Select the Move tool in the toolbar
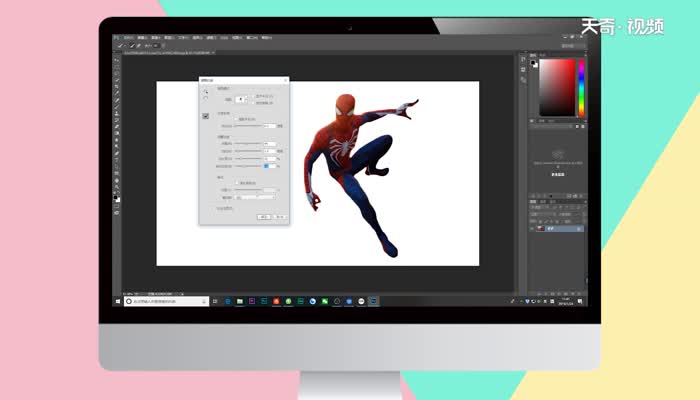Screen dimensions: 700x400 coord(117,60)
